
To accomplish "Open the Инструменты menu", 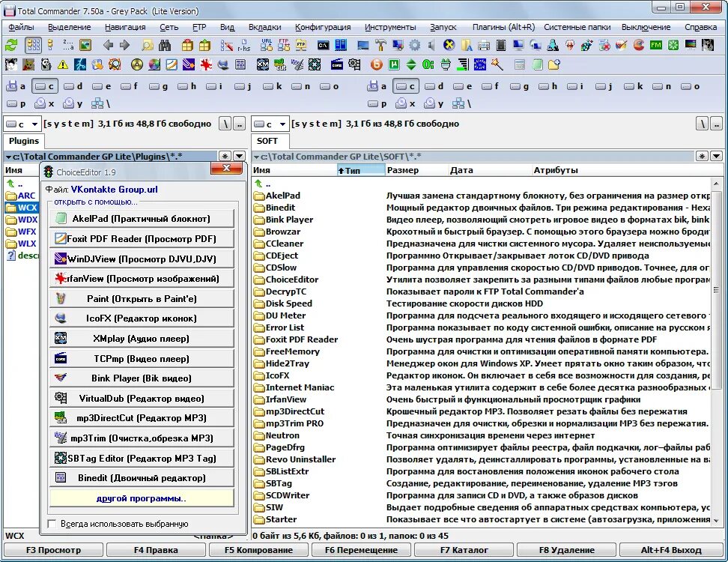I will click(x=390, y=27).
